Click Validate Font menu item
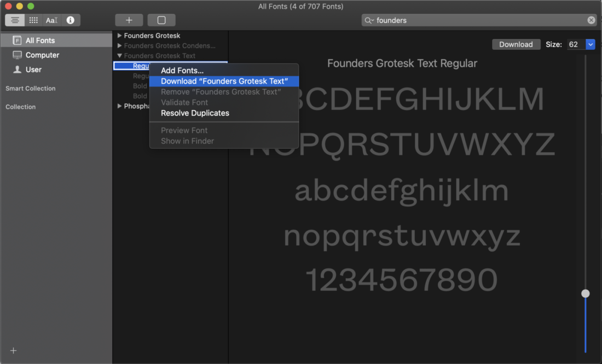602x364 pixels. coord(224,102)
